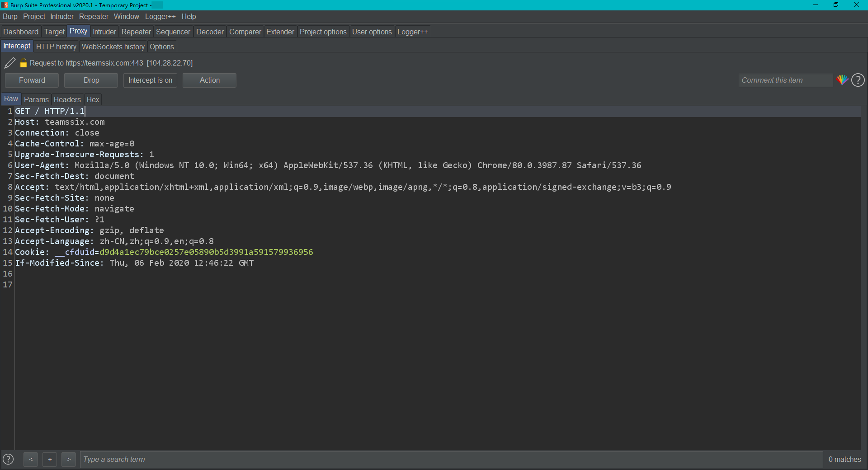Click the GET / HTTP/1.1 request line
868x470 pixels.
(x=50, y=111)
